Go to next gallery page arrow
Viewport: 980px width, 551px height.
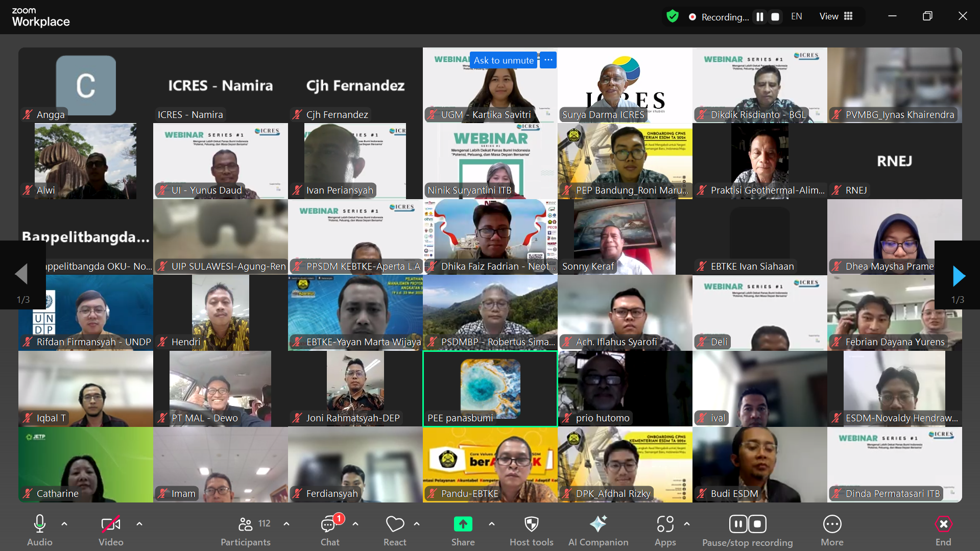coord(959,276)
